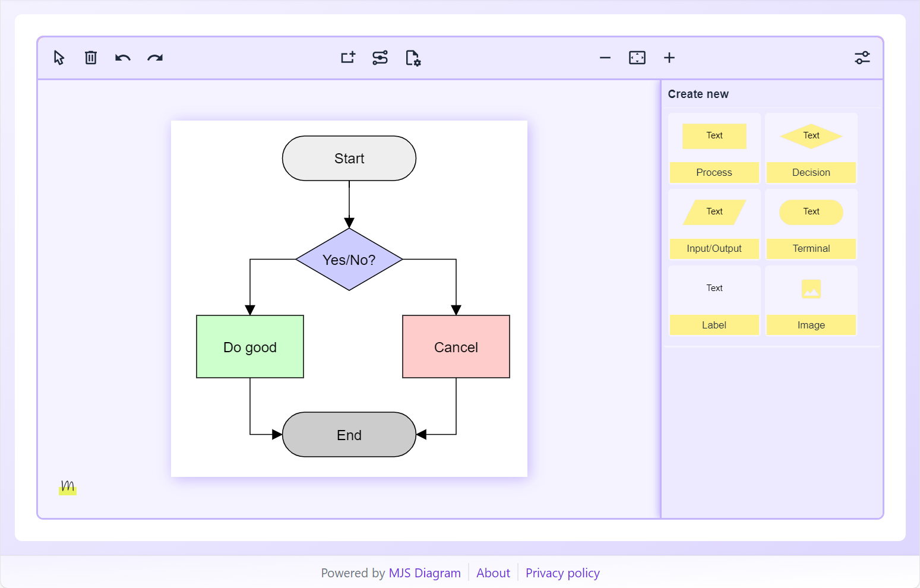920x588 pixels.
Task: Select the Start terminal node
Action: point(349,159)
